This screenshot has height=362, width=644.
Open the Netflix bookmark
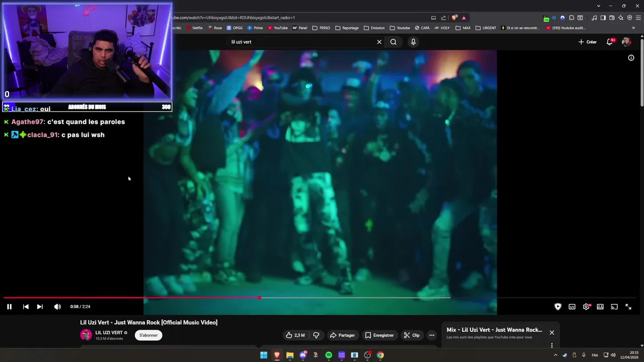pos(195,28)
